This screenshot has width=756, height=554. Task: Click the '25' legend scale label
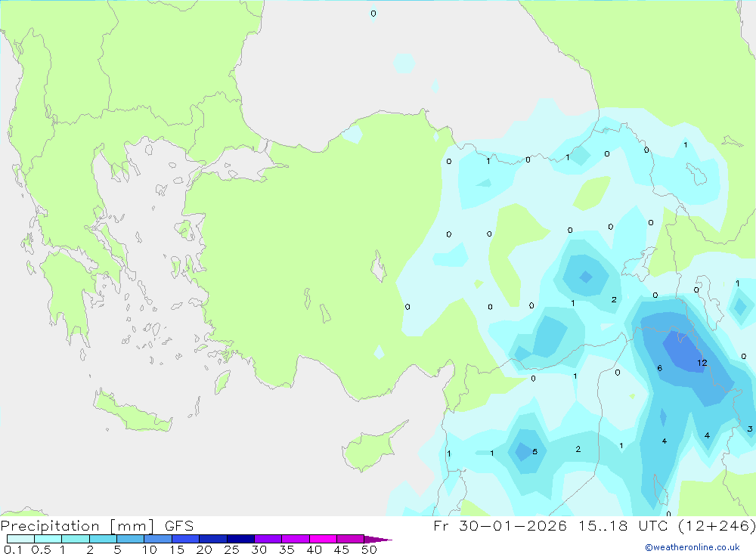pos(231,549)
